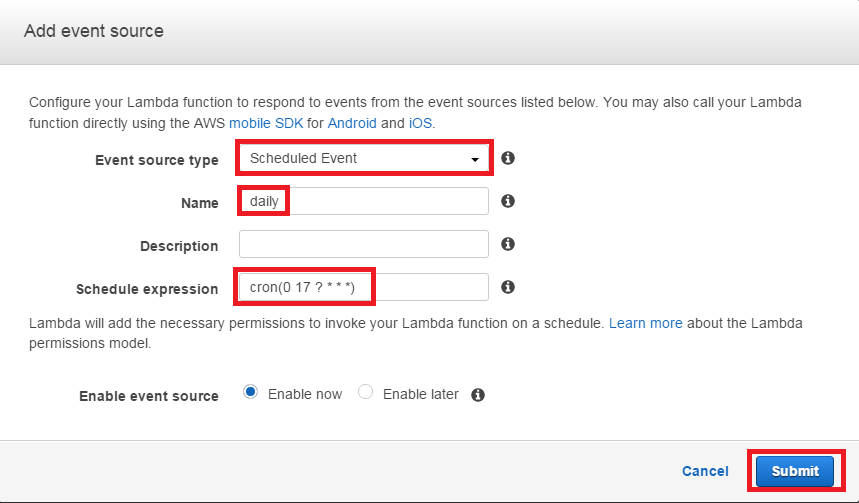Open the Event source type dropdown
The height and width of the screenshot is (503, 859).
point(364,158)
